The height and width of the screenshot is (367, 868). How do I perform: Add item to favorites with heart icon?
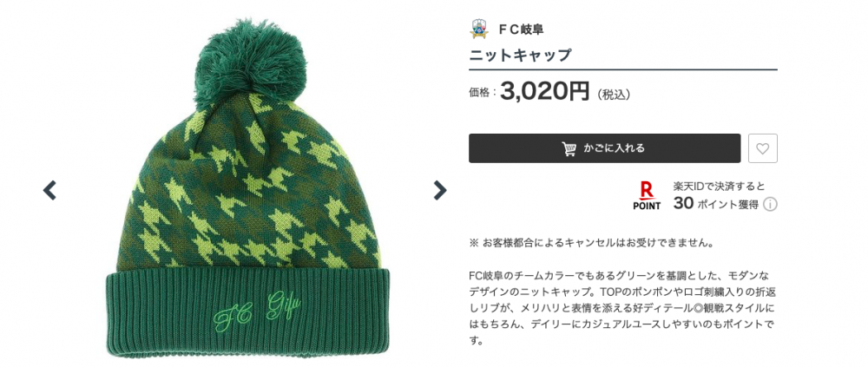(x=763, y=148)
